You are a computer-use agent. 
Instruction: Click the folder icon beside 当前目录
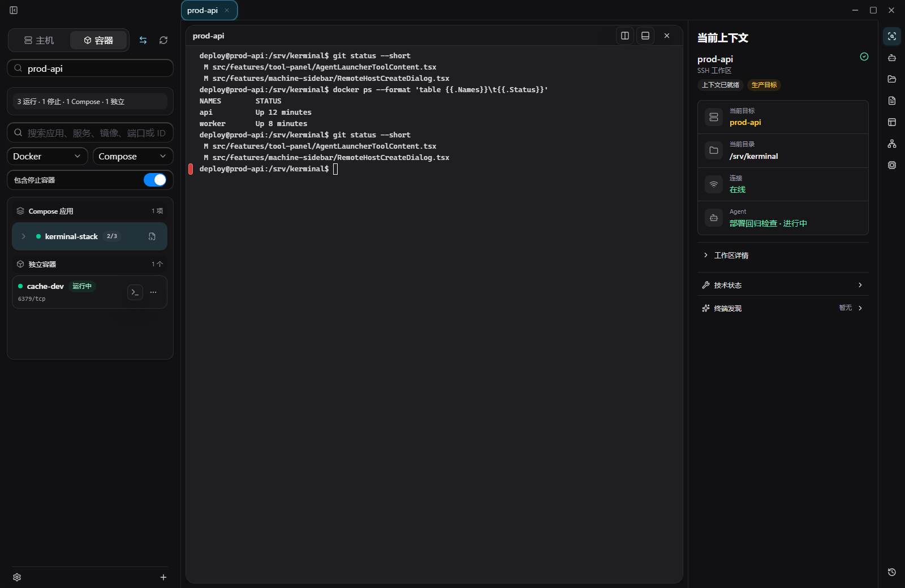tap(714, 150)
